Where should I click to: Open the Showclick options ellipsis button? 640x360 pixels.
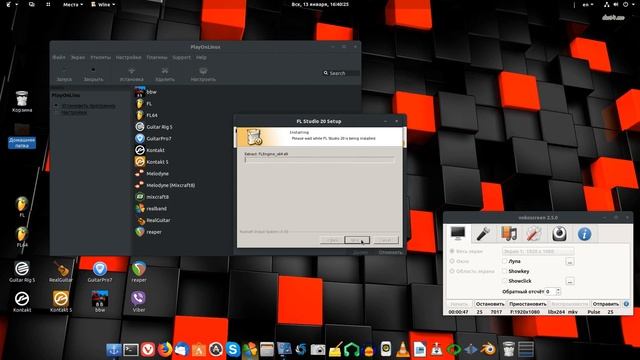coord(570,281)
